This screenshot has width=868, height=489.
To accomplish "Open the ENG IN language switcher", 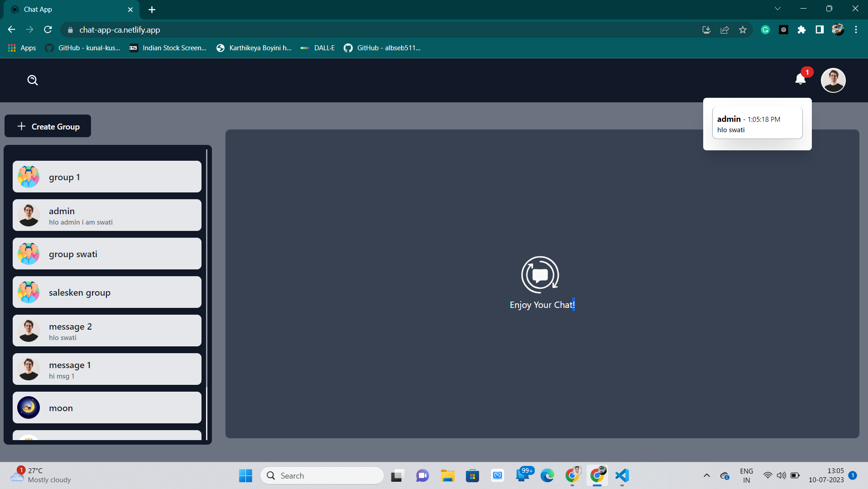I will click(x=747, y=475).
